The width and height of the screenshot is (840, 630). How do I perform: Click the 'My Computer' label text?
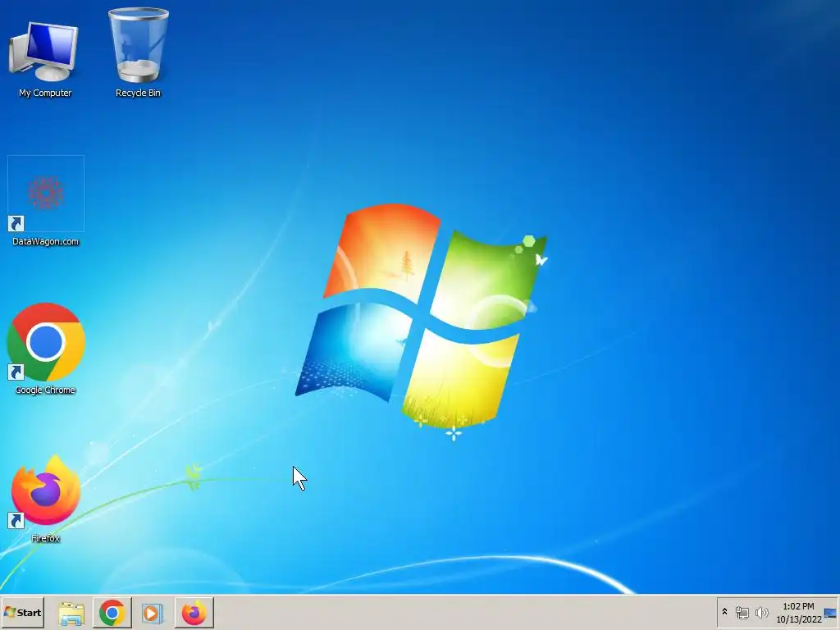pos(45,93)
